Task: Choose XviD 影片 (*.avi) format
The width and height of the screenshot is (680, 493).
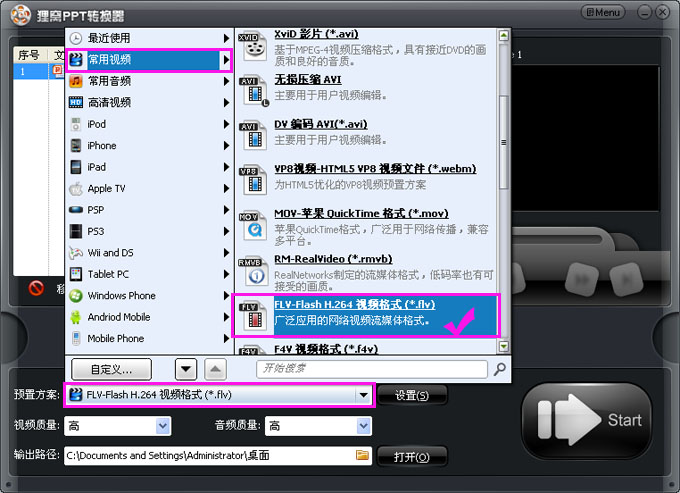Action: (316, 34)
